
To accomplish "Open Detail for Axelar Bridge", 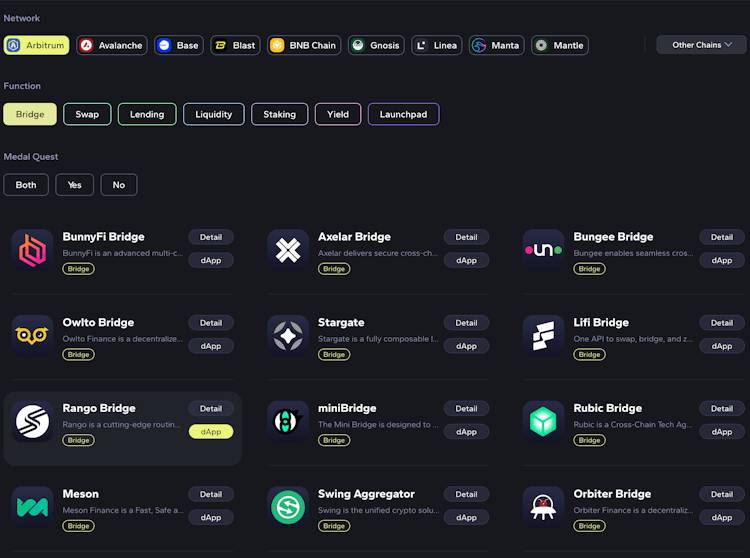I will [x=466, y=237].
